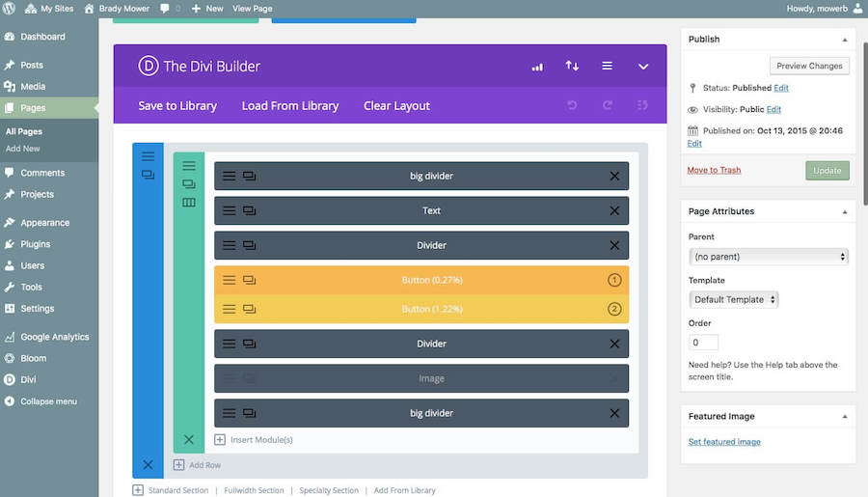Open settings of Button (1.22%) module
The height and width of the screenshot is (497, 868).
(x=230, y=309)
